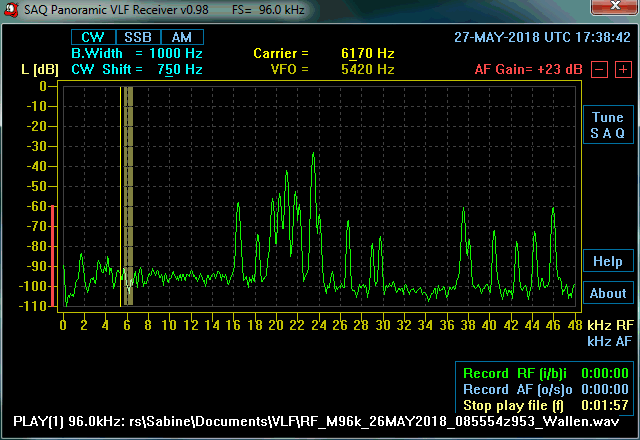Click the 24 label on frequency axis
Screen dimensions: 640x440
tap(319, 325)
